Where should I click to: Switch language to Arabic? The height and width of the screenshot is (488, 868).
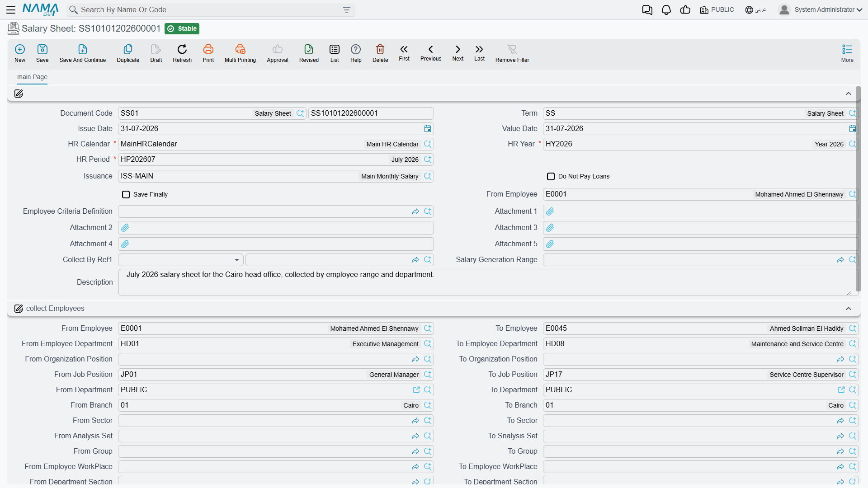click(756, 10)
